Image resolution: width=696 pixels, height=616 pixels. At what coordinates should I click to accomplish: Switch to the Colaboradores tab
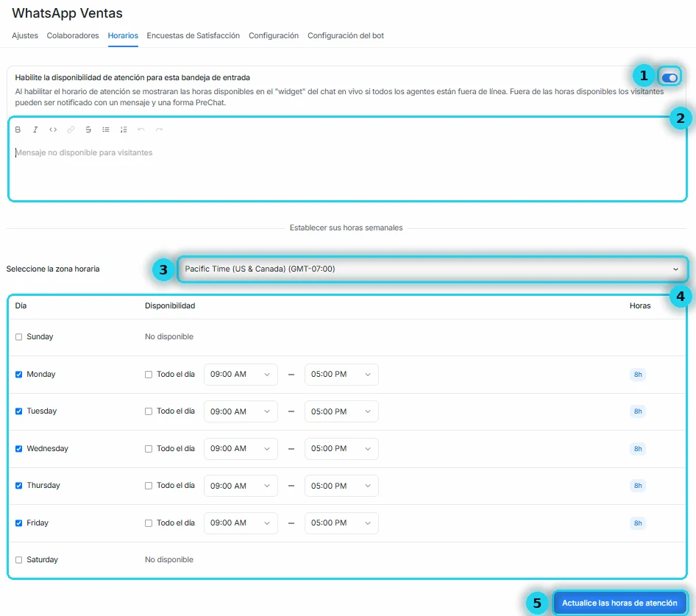tap(73, 35)
